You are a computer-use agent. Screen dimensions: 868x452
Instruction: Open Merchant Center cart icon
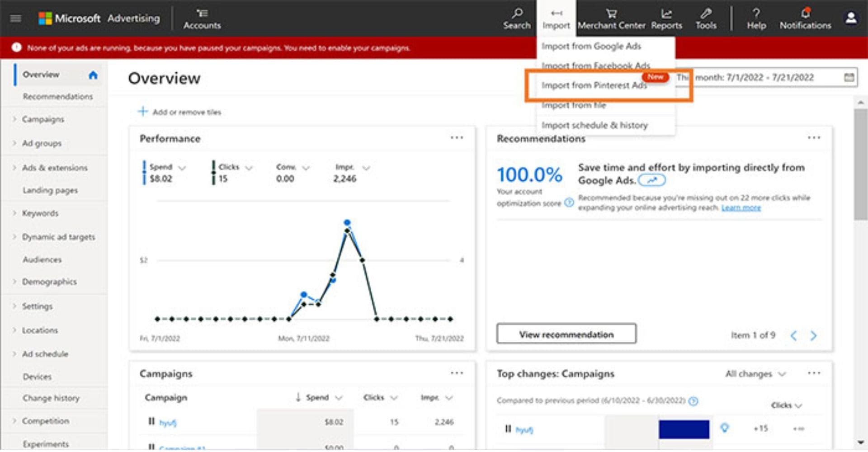click(x=611, y=14)
